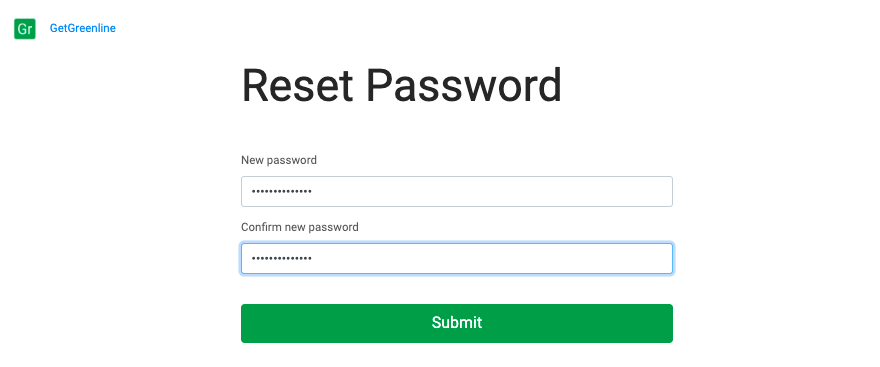Image resolution: width=880 pixels, height=367 pixels.
Task: Focus the Confirm new password field
Action: pos(457,258)
